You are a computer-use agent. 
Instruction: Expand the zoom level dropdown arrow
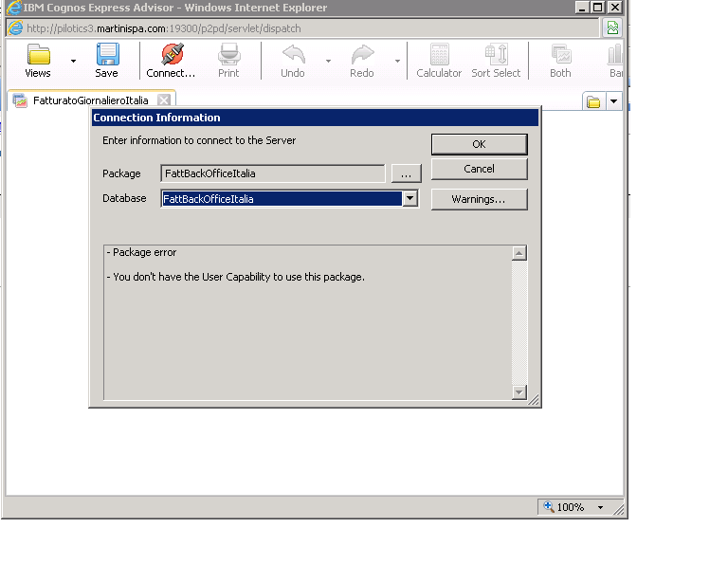601,507
